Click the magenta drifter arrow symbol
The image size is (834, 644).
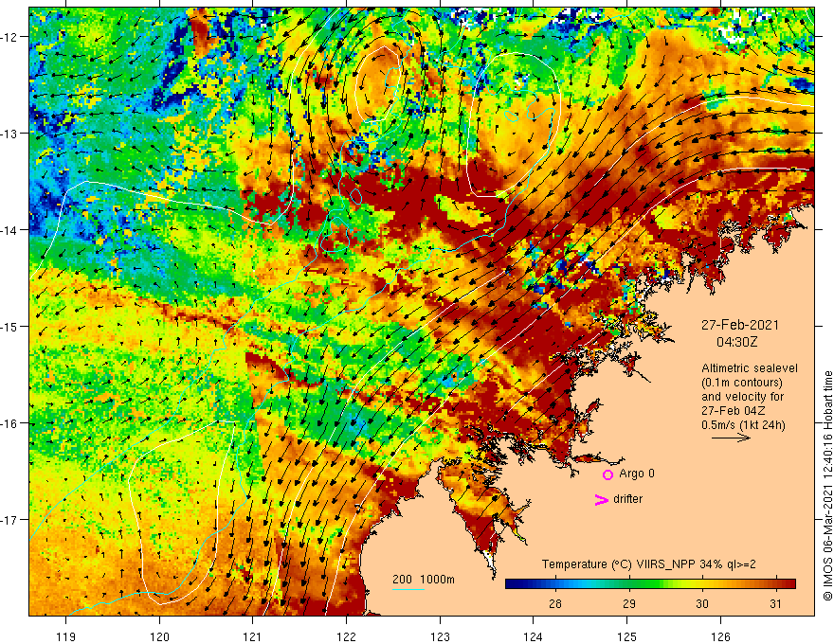point(602,499)
